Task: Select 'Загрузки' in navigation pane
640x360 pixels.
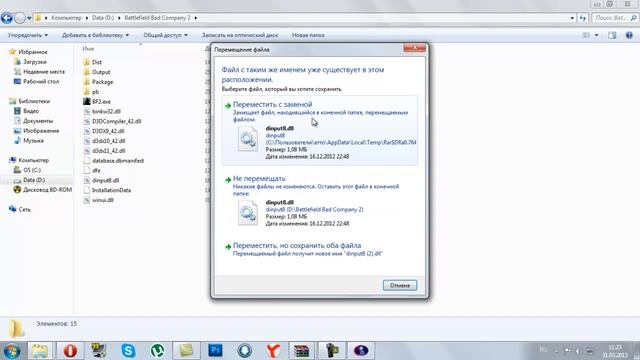Action: click(35, 62)
